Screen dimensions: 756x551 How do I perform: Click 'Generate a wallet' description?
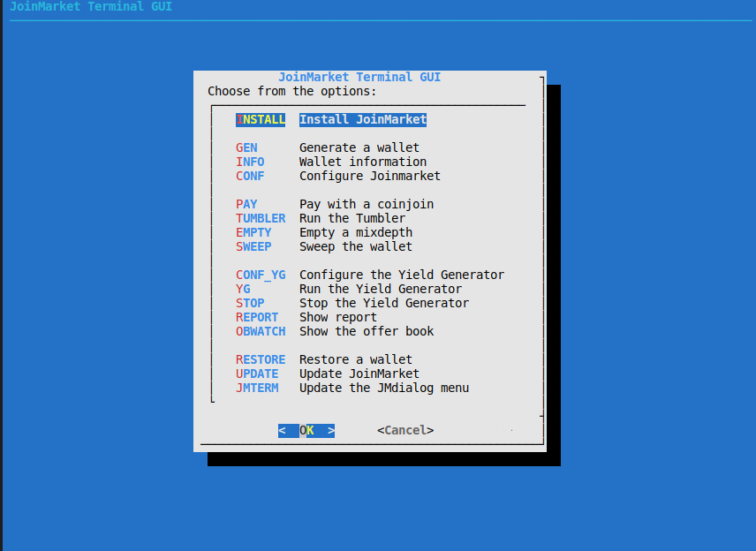359,147
